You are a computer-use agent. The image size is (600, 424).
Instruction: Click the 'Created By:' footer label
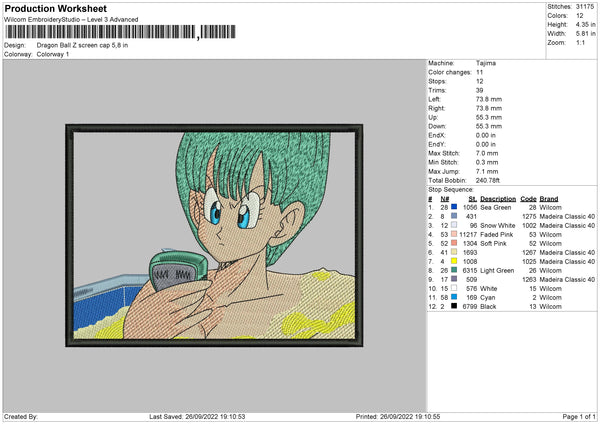21,416
